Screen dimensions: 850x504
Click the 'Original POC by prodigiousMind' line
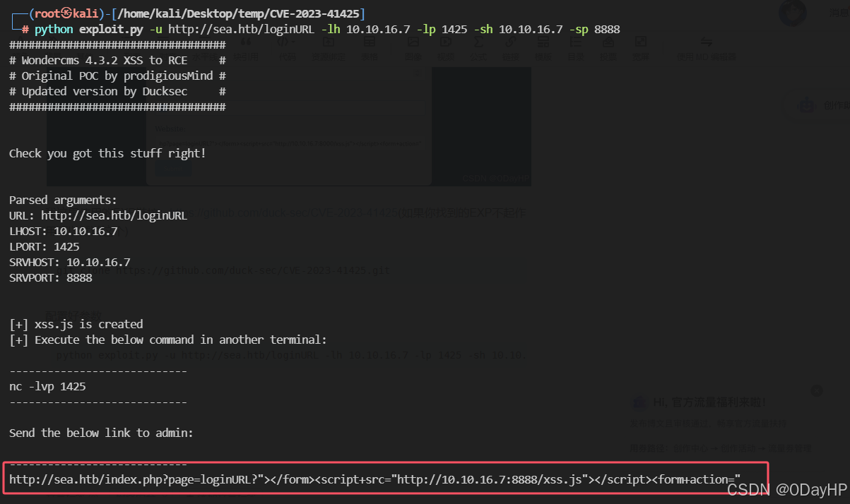pyautogui.click(x=117, y=76)
